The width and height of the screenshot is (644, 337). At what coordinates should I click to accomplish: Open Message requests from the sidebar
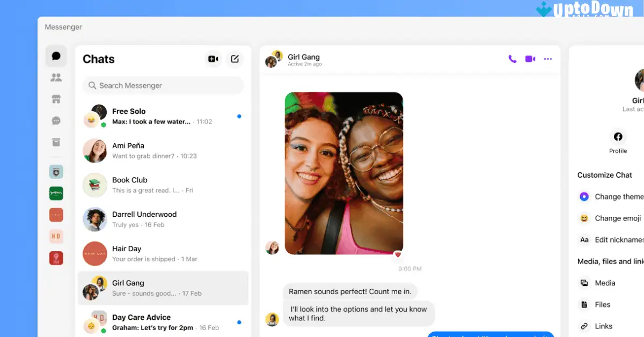(x=56, y=120)
